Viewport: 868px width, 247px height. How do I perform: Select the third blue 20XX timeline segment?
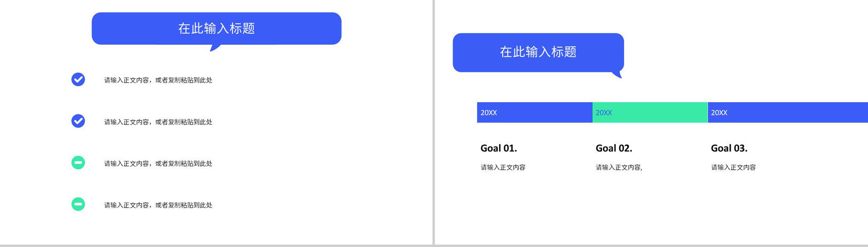point(788,112)
